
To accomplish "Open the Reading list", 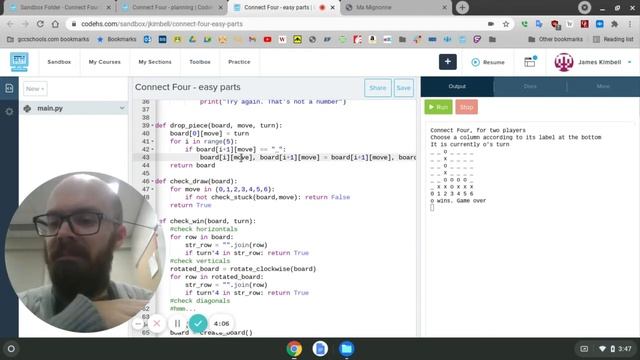I will [x=613, y=40].
